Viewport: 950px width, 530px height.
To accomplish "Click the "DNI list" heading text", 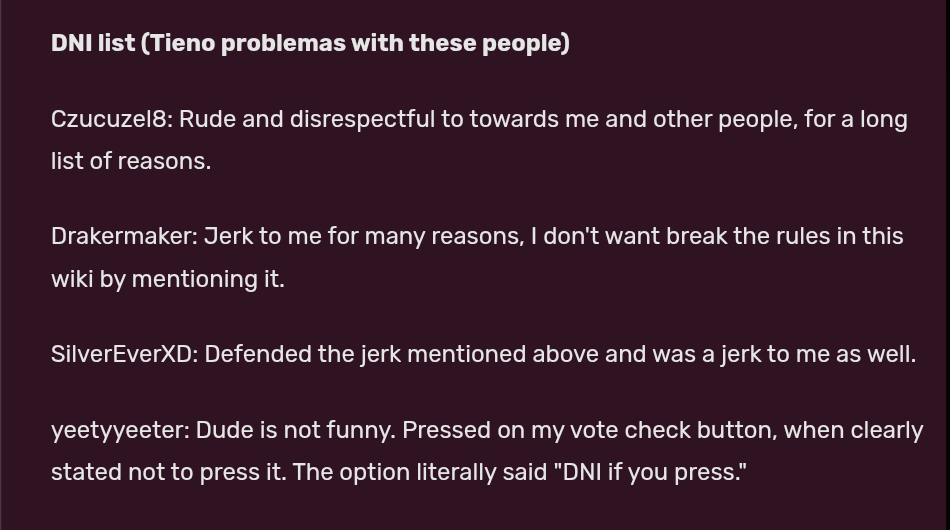I will coord(92,45).
